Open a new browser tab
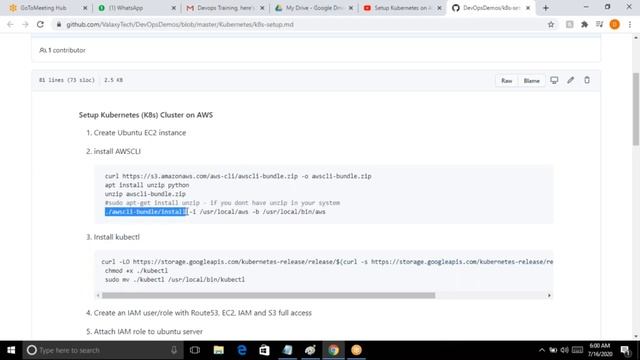Viewport: 640px width, 360px height. [x=546, y=8]
